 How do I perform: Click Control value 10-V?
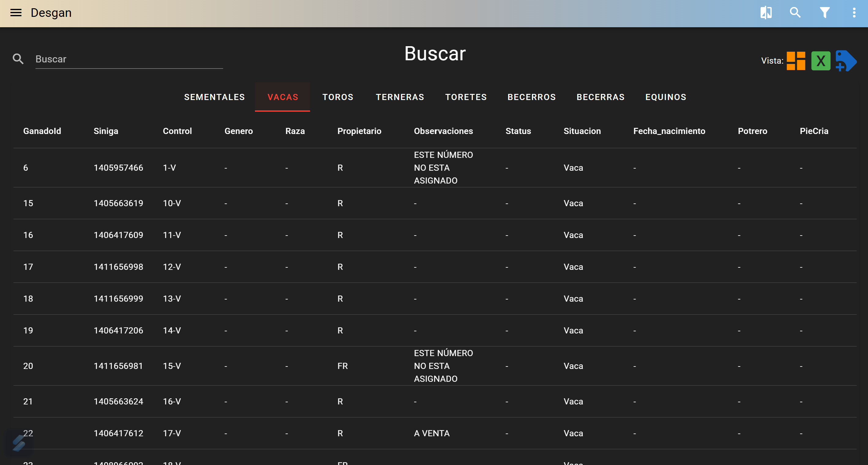pos(172,203)
